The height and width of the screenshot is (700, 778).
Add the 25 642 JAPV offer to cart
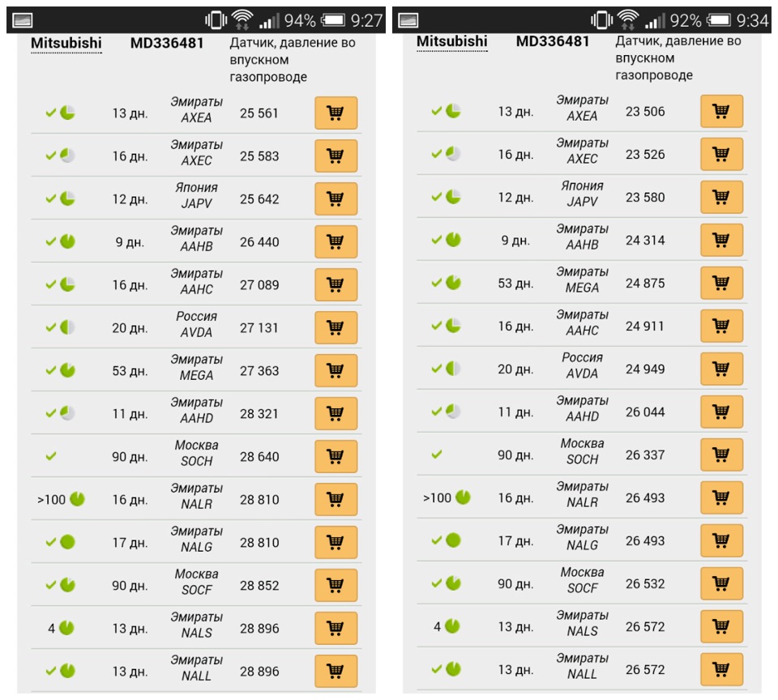tap(336, 199)
